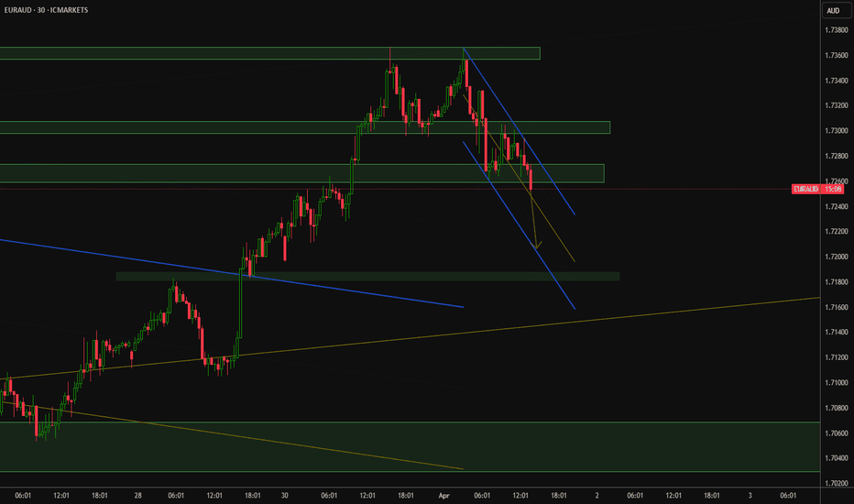Select the green zone at 1.73000
Screen dimensions: 854x504
coord(305,127)
